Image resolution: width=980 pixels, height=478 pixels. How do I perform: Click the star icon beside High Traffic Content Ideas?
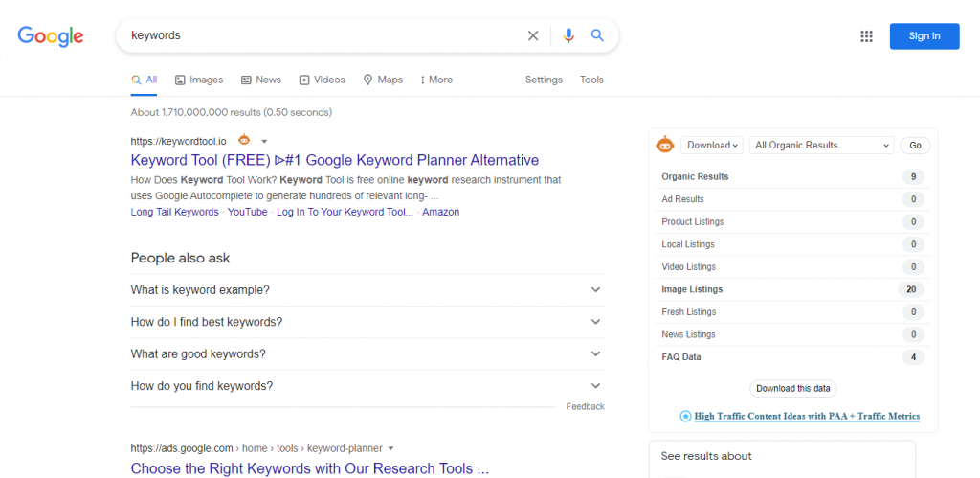(685, 416)
